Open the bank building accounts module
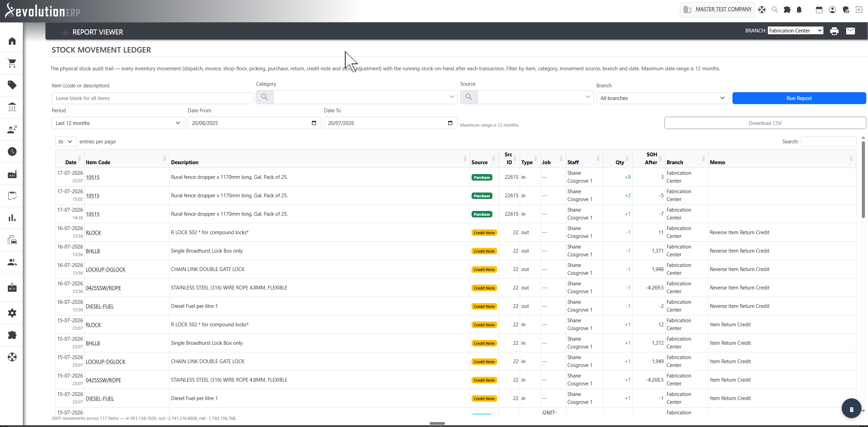Screen dimensions: 868x427 click(x=12, y=107)
